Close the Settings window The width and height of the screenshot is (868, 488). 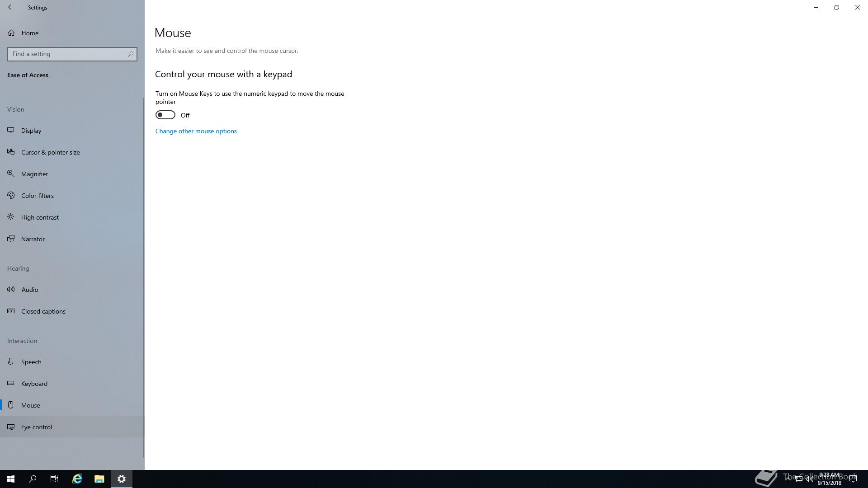coord(858,7)
